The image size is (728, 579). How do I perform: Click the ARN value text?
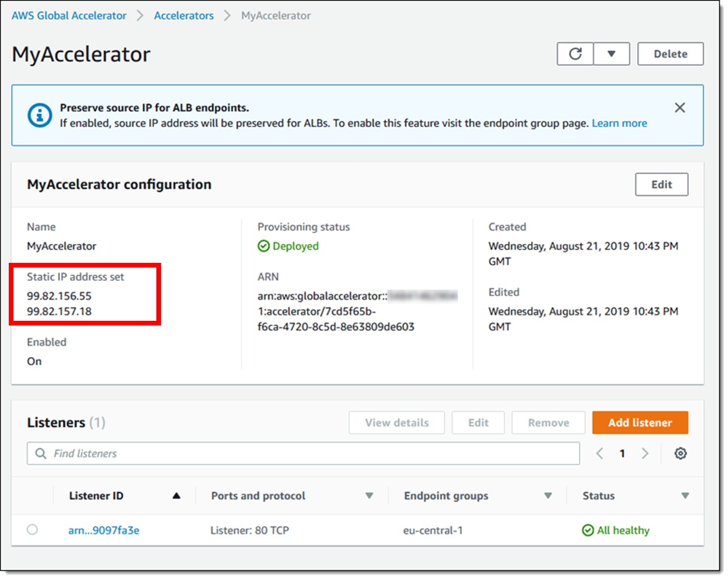coord(357,311)
